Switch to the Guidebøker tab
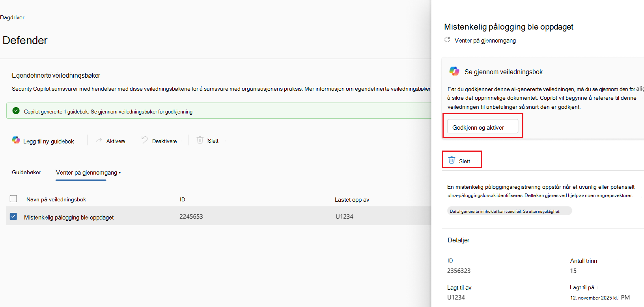Screen dimensions: 644x307 (26, 172)
